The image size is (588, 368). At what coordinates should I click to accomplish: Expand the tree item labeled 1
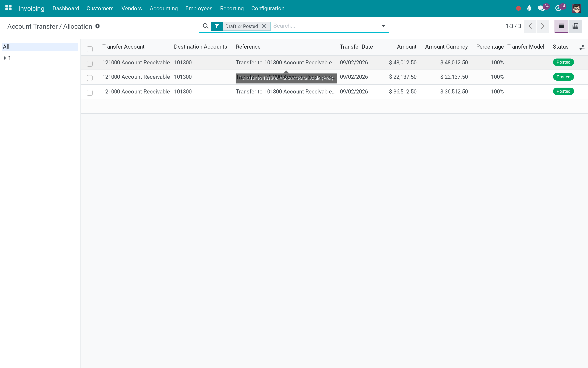pyautogui.click(x=5, y=58)
